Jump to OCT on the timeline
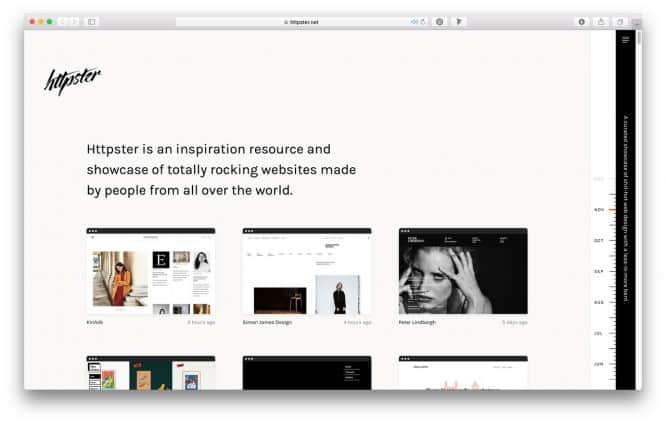 click(598, 240)
